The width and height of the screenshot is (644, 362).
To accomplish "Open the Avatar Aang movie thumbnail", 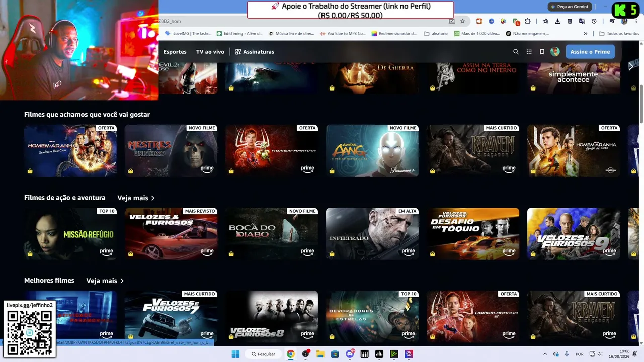I will pyautogui.click(x=372, y=151).
